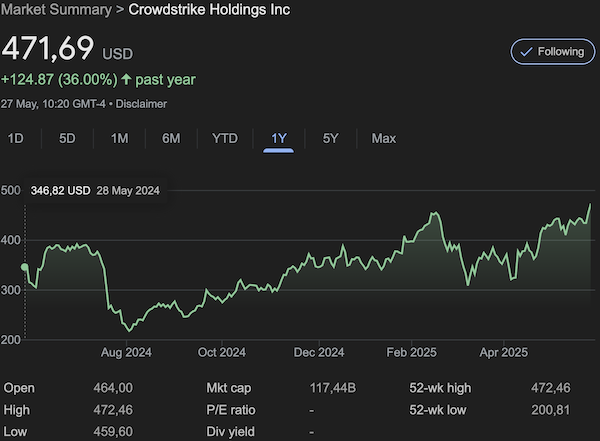Screen dimensions: 600x441
Task: Select the 1D time range tab
Action: [16, 138]
